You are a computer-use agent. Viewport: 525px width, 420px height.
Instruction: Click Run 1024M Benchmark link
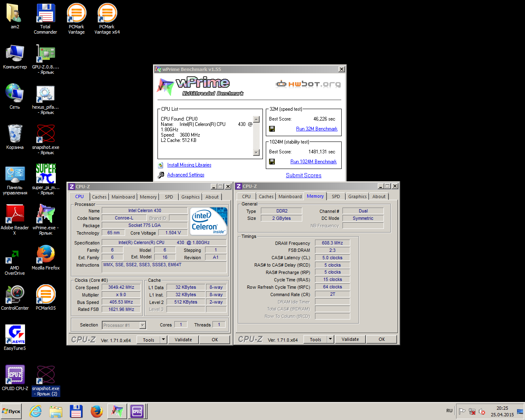(x=313, y=162)
